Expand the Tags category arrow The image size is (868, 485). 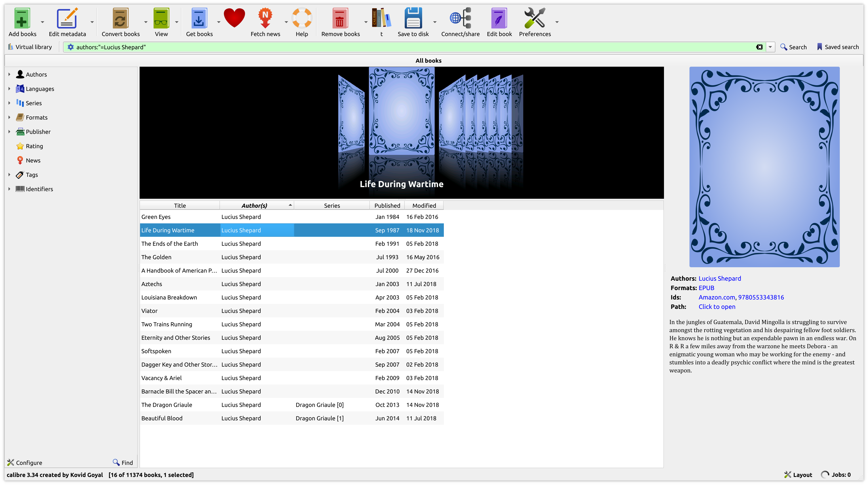click(x=9, y=175)
